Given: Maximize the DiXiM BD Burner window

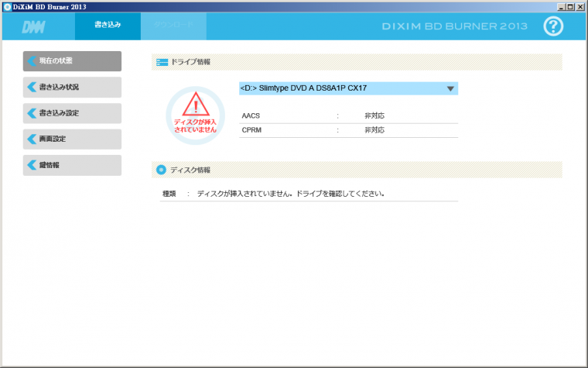Looking at the screenshot, I should [569, 6].
